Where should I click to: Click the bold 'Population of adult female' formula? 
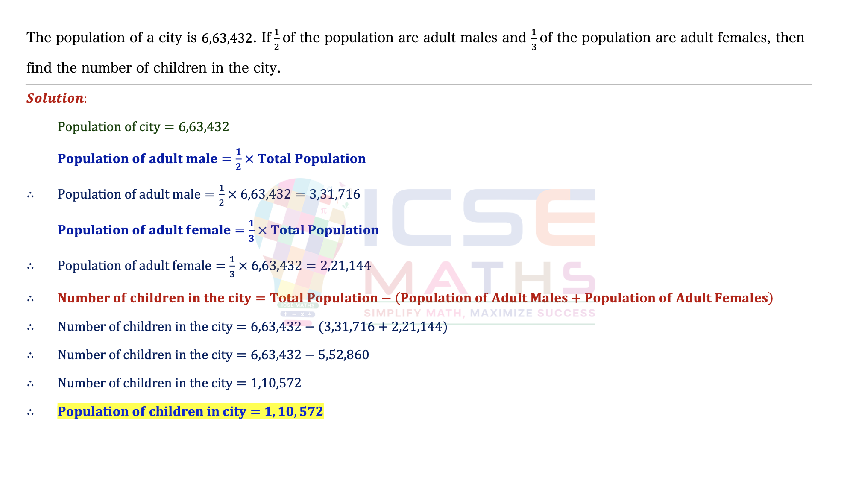(x=218, y=230)
